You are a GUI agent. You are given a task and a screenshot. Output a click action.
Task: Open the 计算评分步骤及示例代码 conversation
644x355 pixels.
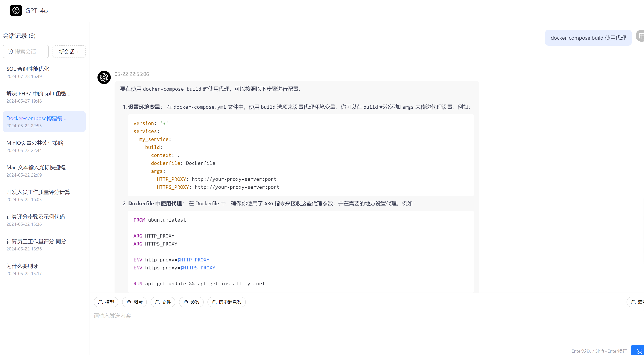coord(44,220)
